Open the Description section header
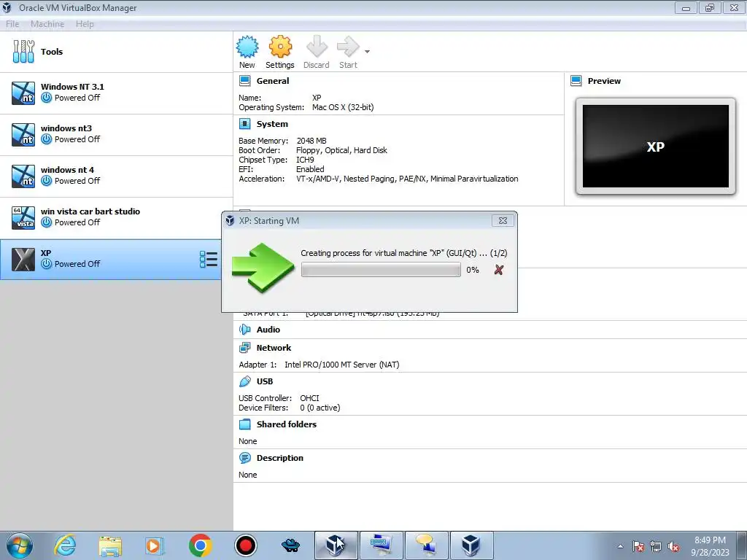The image size is (747, 560). (x=279, y=458)
